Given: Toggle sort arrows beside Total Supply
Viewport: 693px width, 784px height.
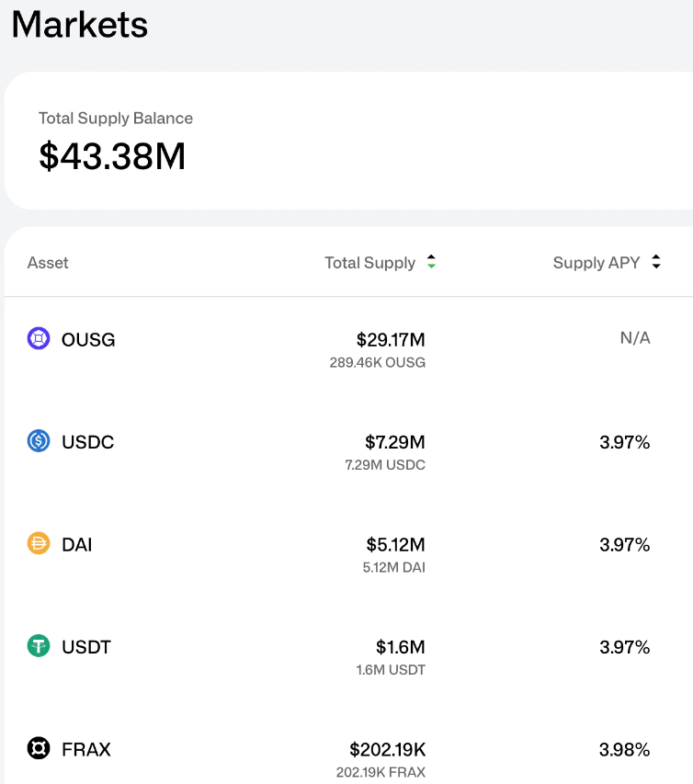Looking at the screenshot, I should 431,263.
